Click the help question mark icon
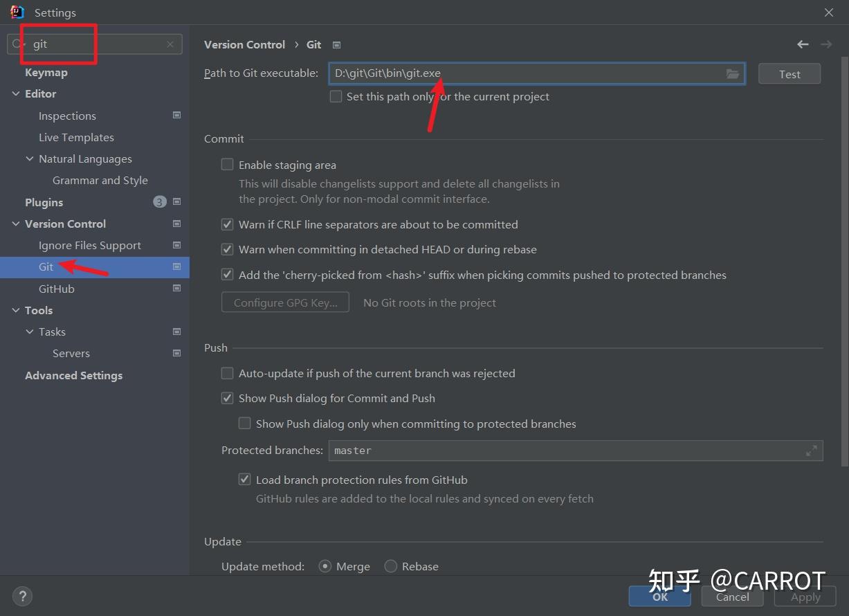This screenshot has width=849, height=616. coord(23,596)
